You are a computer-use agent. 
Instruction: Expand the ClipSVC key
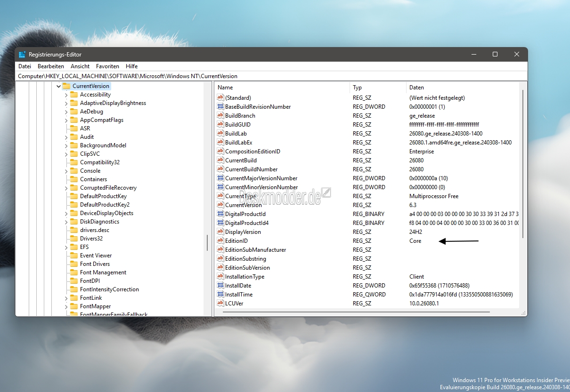click(66, 154)
